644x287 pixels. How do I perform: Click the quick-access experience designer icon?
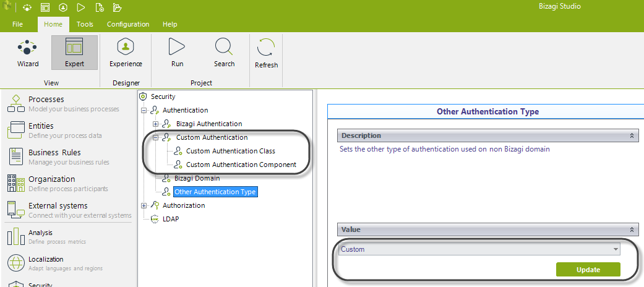tap(63, 7)
